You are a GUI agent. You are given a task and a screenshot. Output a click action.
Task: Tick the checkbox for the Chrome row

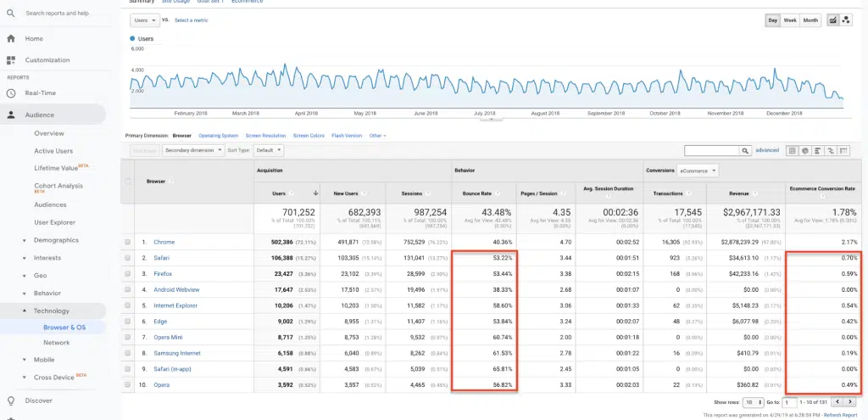129,242
